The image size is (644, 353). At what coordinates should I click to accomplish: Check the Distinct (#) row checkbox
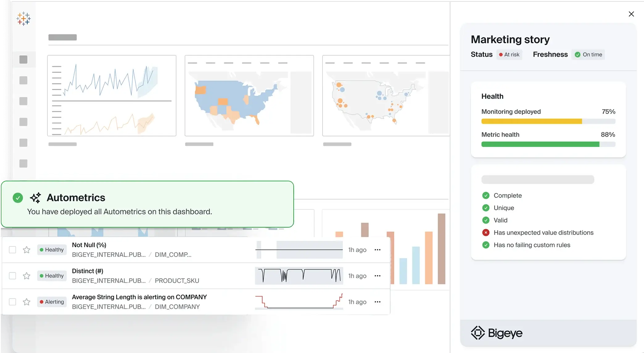(12, 276)
